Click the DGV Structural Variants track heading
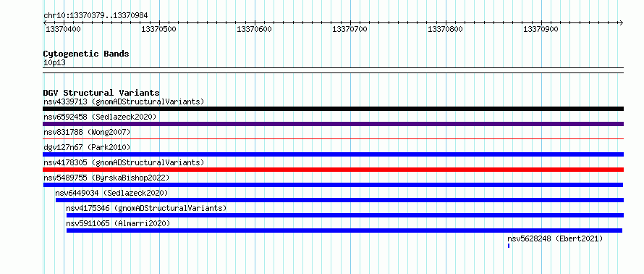 click(101, 93)
